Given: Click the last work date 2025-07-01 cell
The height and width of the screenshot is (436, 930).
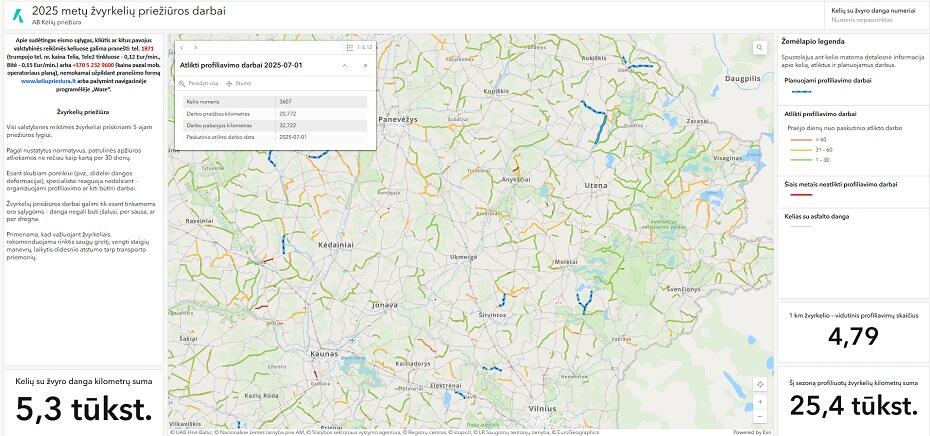Looking at the screenshot, I should (322, 137).
